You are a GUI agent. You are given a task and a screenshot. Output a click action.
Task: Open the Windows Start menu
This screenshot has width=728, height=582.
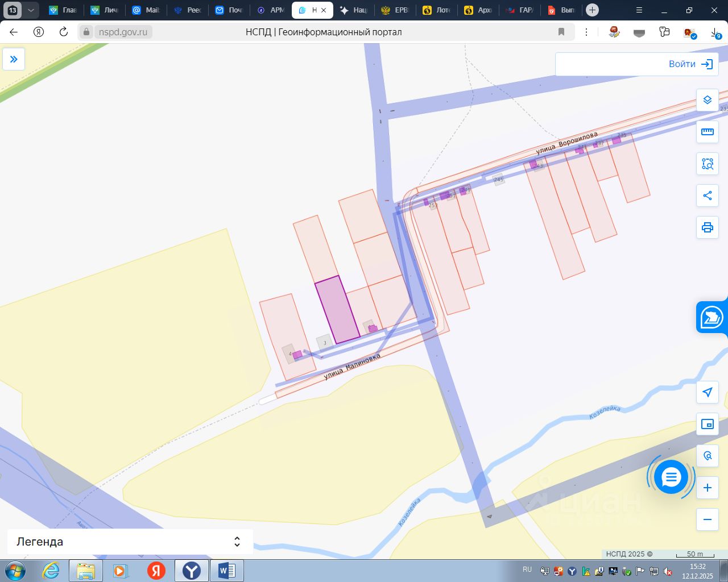click(x=15, y=571)
